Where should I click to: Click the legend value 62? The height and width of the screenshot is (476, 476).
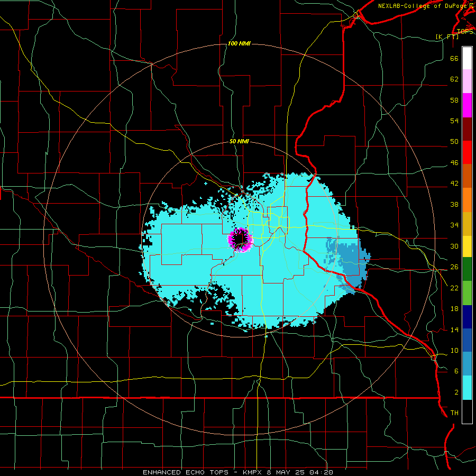(454, 79)
